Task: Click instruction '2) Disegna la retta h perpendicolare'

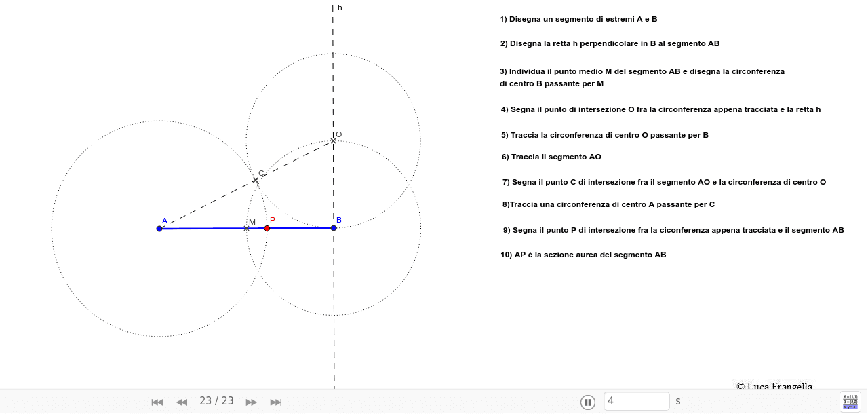Action: click(x=610, y=43)
